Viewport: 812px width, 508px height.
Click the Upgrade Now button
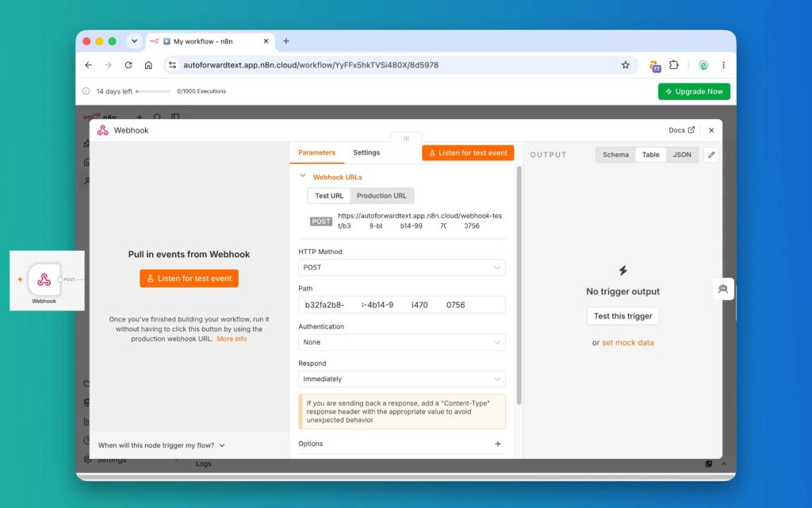tap(694, 91)
